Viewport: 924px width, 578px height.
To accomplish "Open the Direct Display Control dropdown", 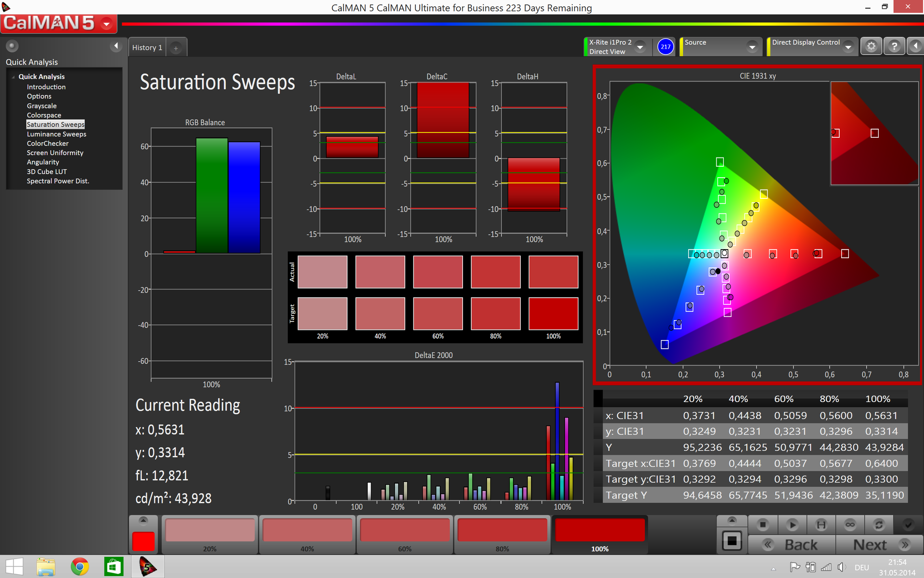I will (x=848, y=47).
